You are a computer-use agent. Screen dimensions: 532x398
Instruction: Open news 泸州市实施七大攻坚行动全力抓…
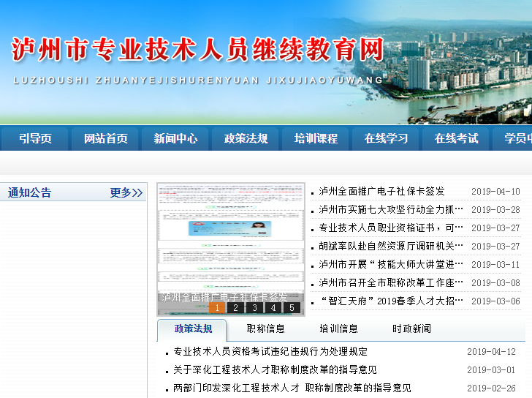pyautogui.click(x=390, y=210)
